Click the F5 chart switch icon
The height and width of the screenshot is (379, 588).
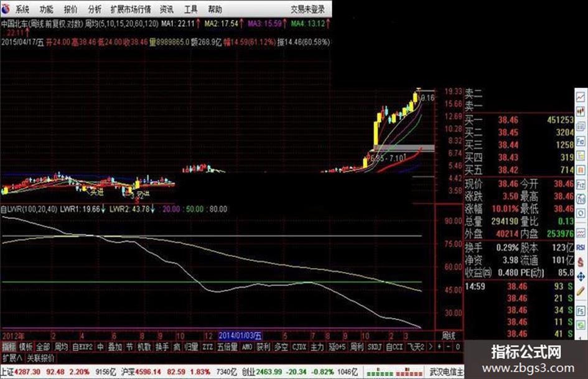pos(581,311)
